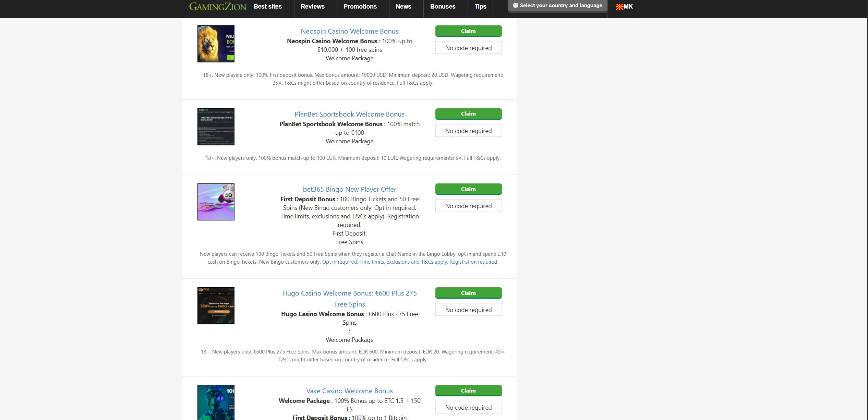
Task: Click the bet365 Bingo purple thumbnail
Action: 216,202
